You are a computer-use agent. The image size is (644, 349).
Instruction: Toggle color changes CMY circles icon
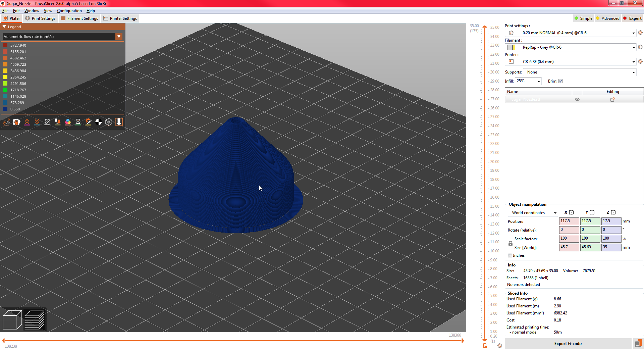click(x=68, y=122)
